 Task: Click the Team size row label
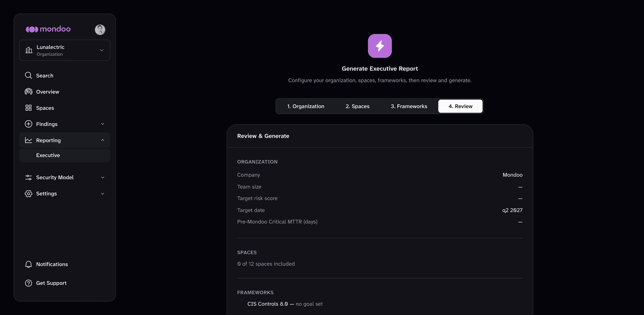[249, 187]
